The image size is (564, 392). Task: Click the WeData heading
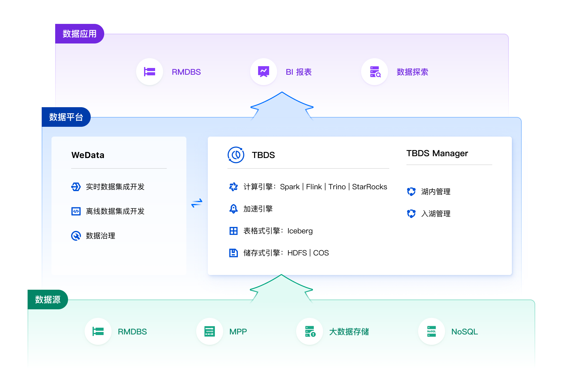tap(88, 155)
